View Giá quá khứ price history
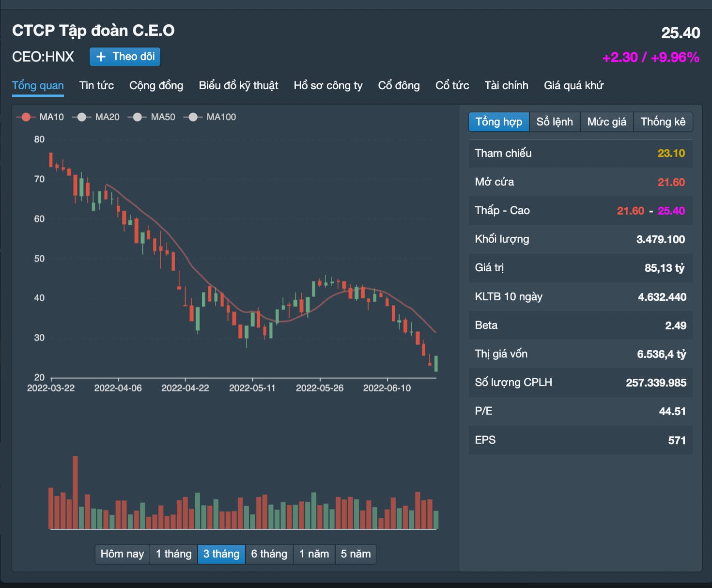Viewport: 712px width, 588px height. point(573,85)
